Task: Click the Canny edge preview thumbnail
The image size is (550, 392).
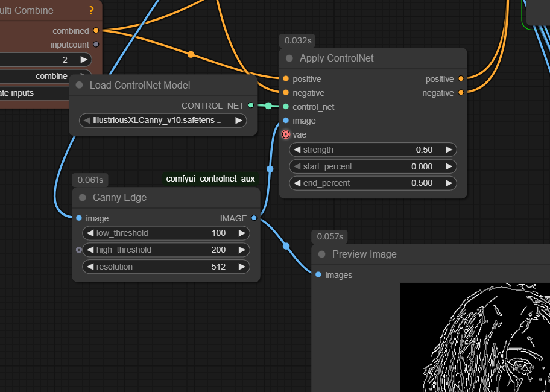Action: point(475,338)
